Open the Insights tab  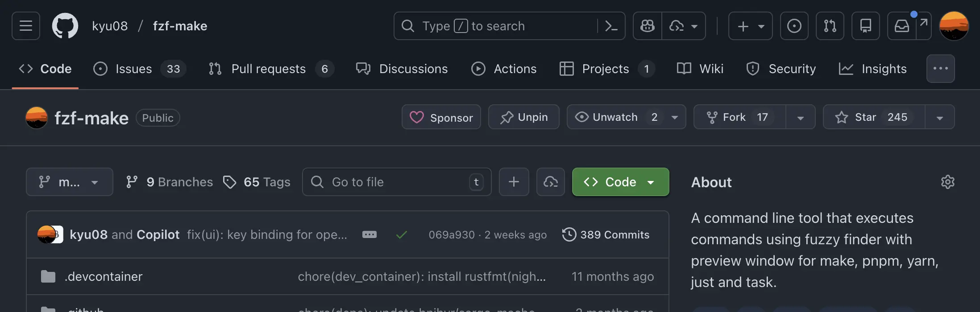872,69
